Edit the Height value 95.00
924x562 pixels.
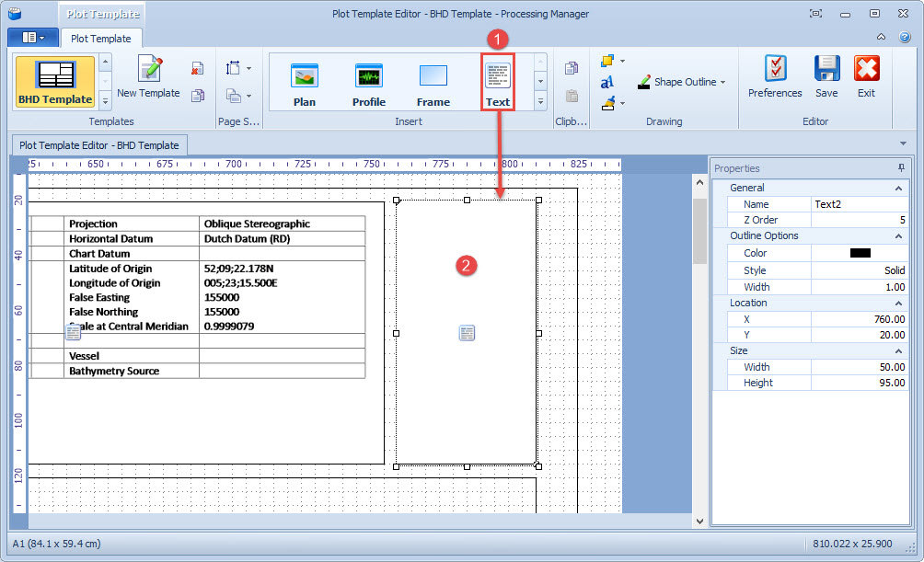(859, 383)
